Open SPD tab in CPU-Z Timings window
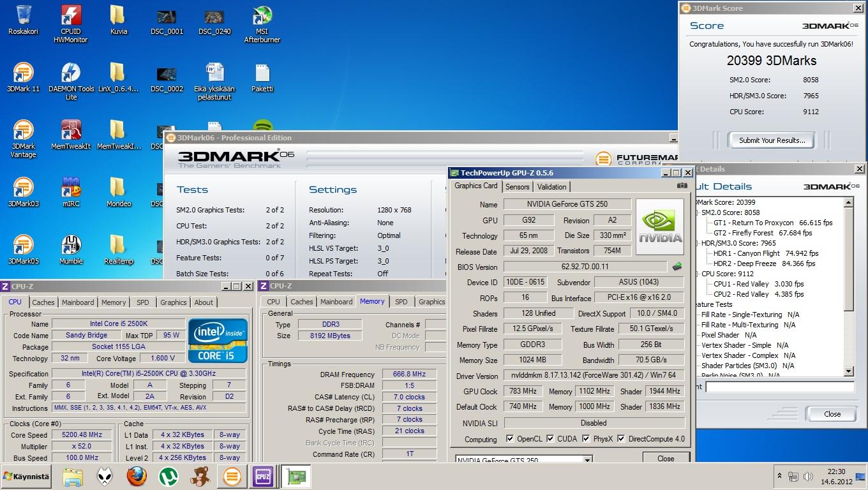Viewport: 868px width, 490px height. 401,302
